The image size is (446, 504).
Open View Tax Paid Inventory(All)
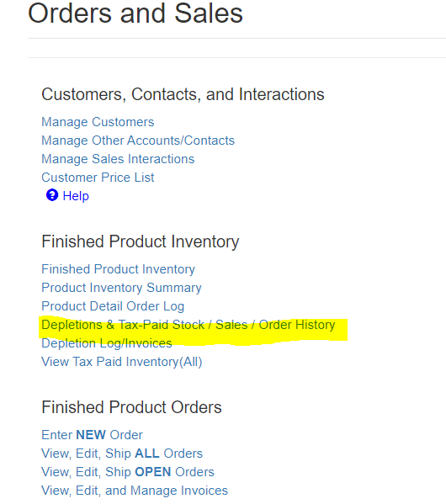[122, 362]
